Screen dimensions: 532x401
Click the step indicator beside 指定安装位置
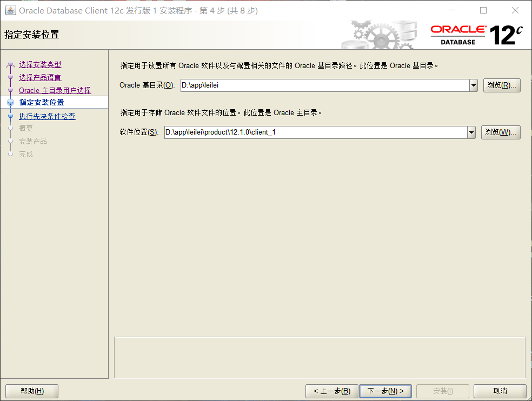click(x=10, y=101)
